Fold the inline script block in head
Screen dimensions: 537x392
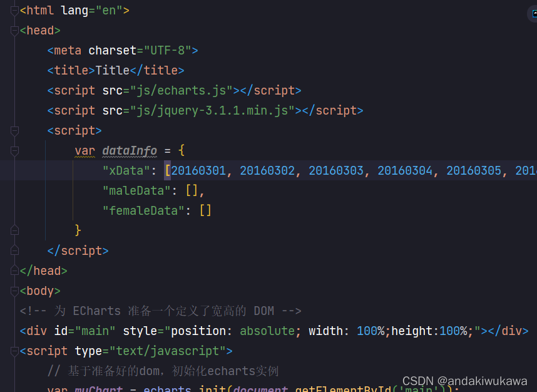tap(14, 131)
